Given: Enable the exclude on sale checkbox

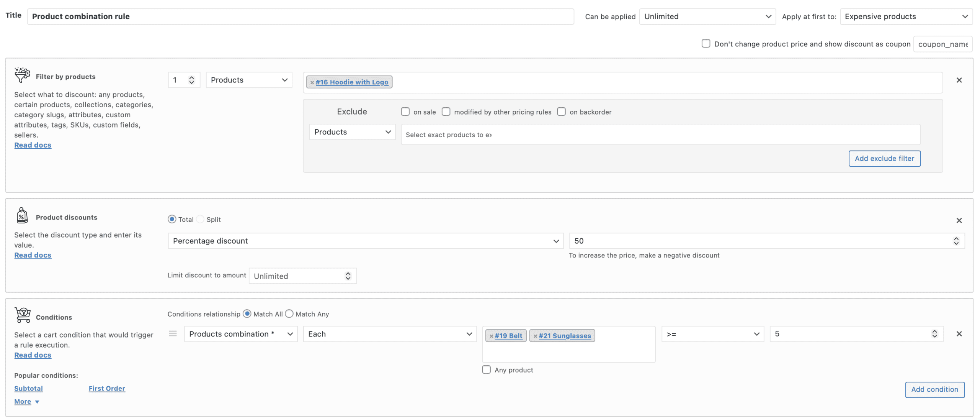Looking at the screenshot, I should 405,112.
